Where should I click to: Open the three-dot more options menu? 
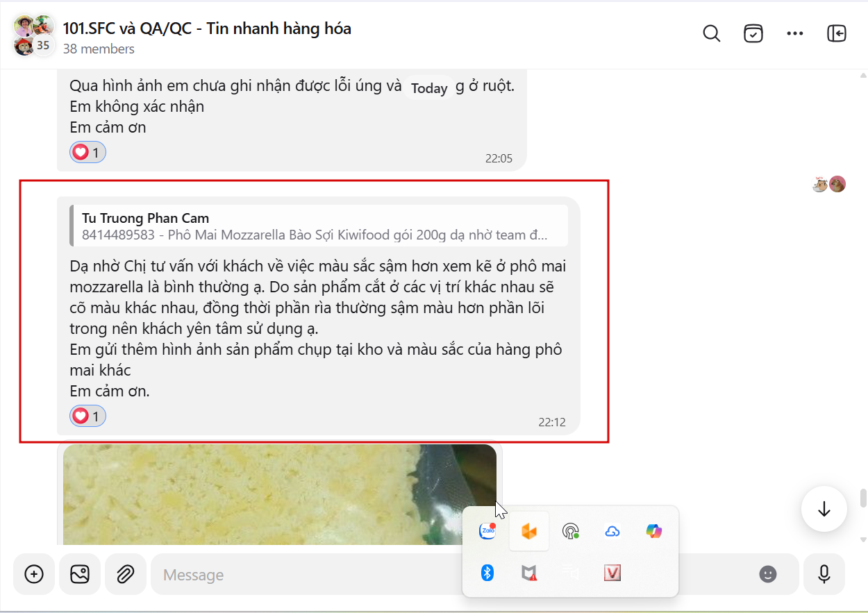pos(795,33)
